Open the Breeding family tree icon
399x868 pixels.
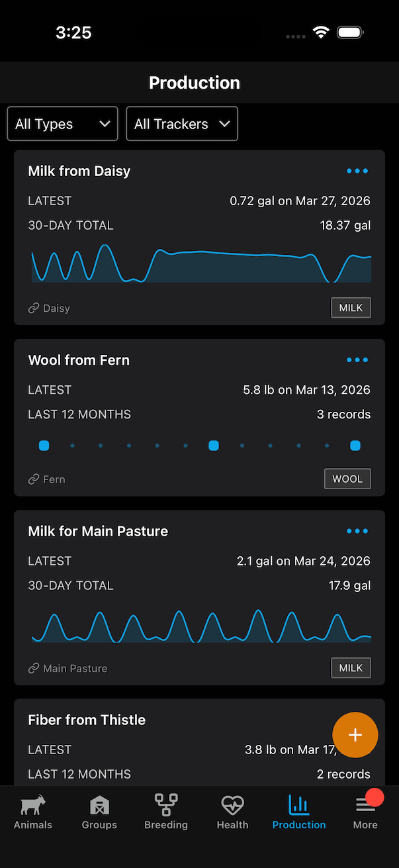165,805
